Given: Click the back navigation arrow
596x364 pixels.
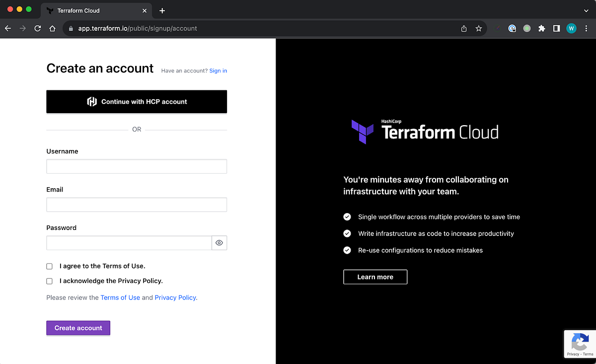Looking at the screenshot, I should (7, 28).
